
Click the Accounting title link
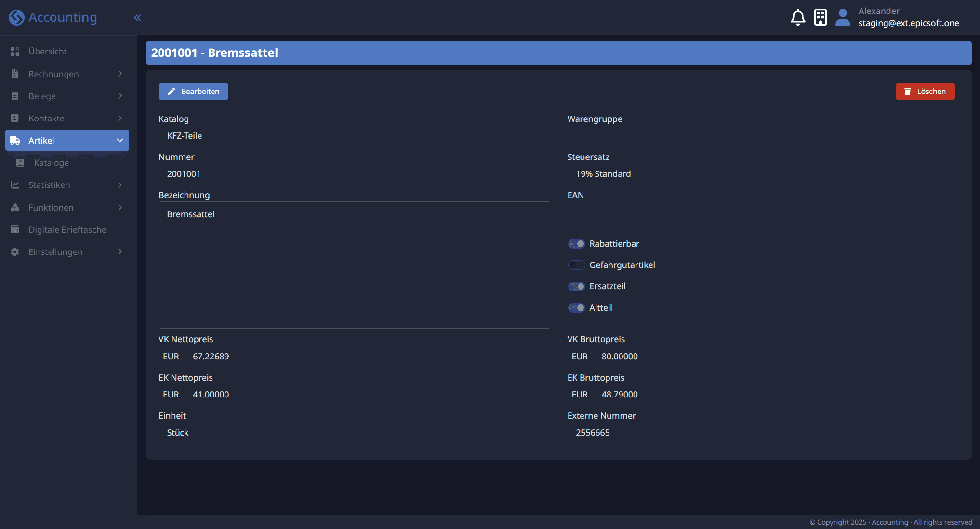click(63, 17)
